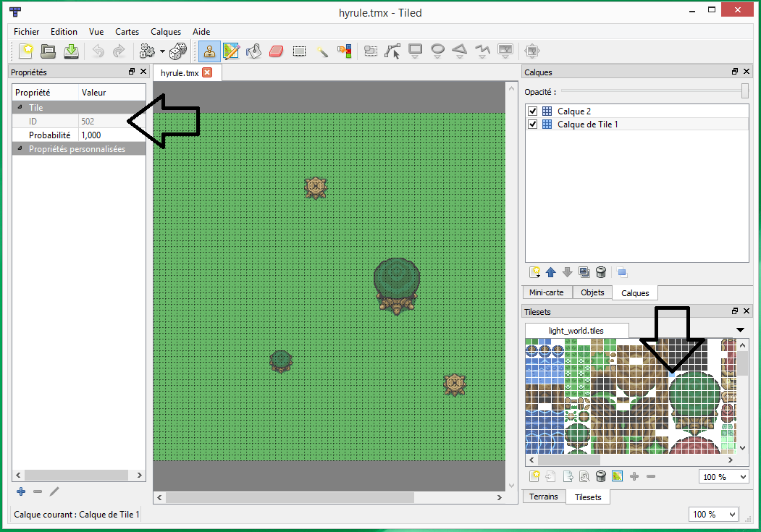This screenshot has width=761, height=532.
Task: Toggle visibility checkbox of Calque 2
Action: (532, 111)
